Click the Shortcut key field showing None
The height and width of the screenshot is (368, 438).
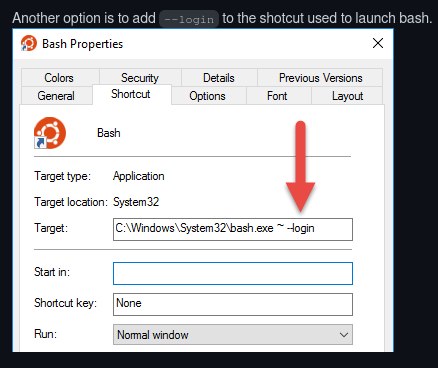tap(233, 304)
